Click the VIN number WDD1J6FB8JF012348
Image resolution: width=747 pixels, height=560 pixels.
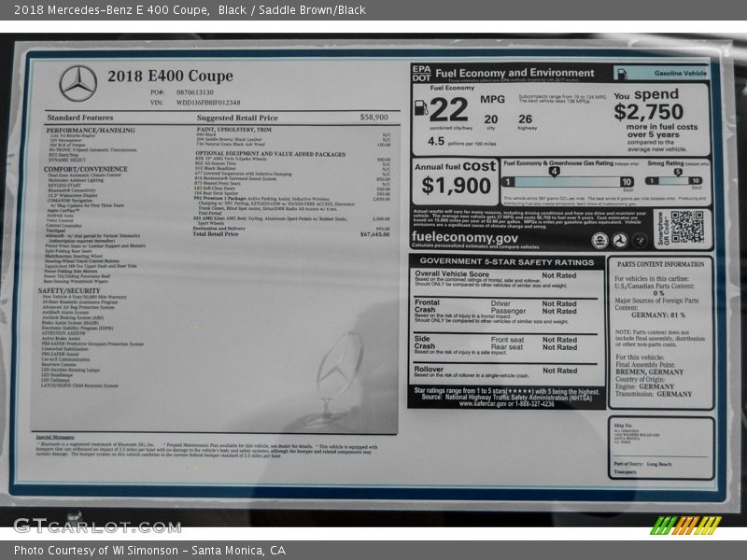point(208,103)
